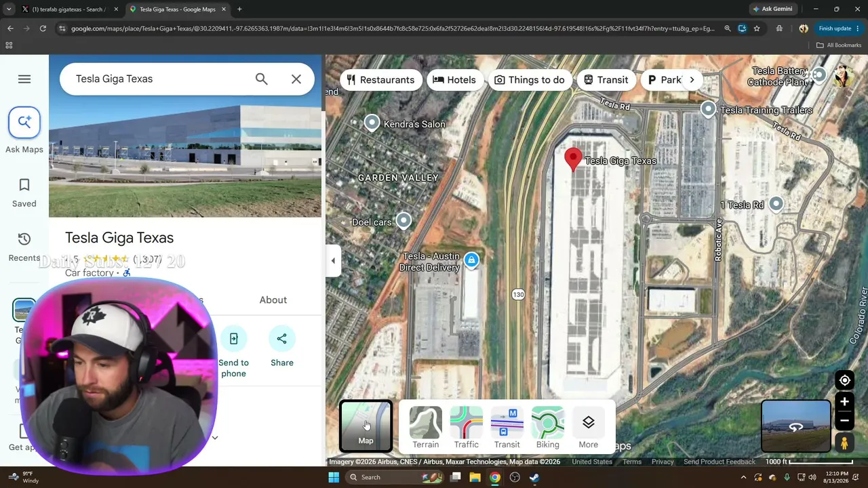Click the red Tesla Giga Texas marker
Screen dimensions: 868x488
573,159
